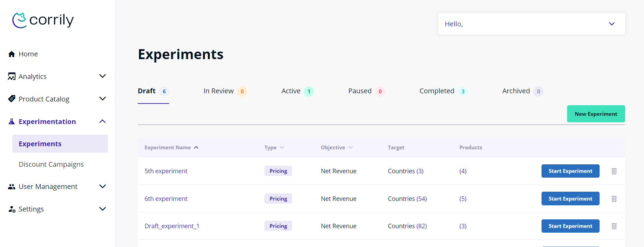Click the Target column header
This screenshot has width=644, height=247.
(x=396, y=148)
